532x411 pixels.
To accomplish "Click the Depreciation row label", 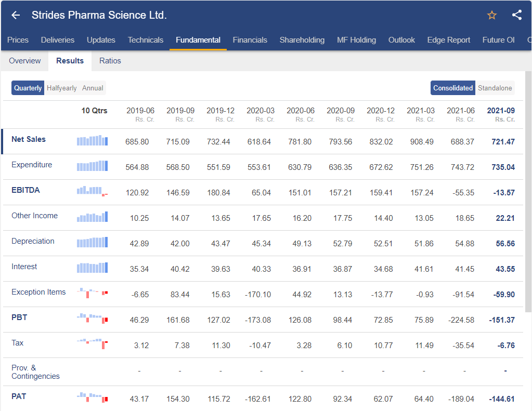I will pos(33,241).
